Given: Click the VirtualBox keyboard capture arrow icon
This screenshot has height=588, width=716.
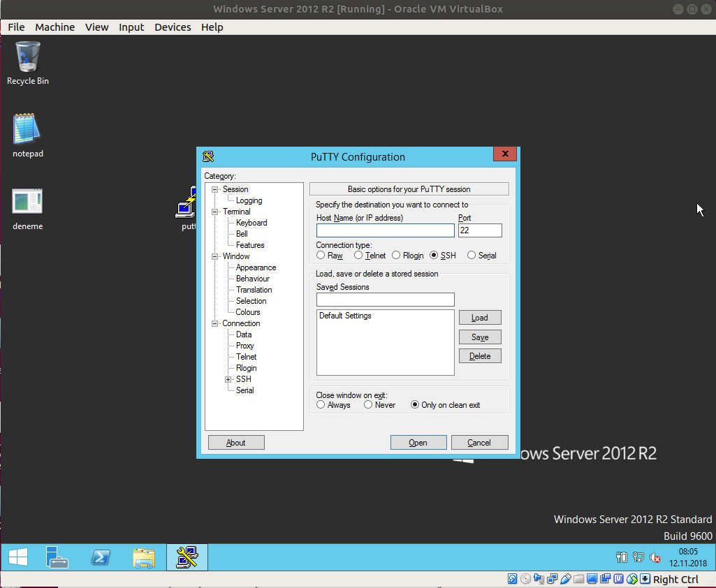Looking at the screenshot, I should [645, 580].
